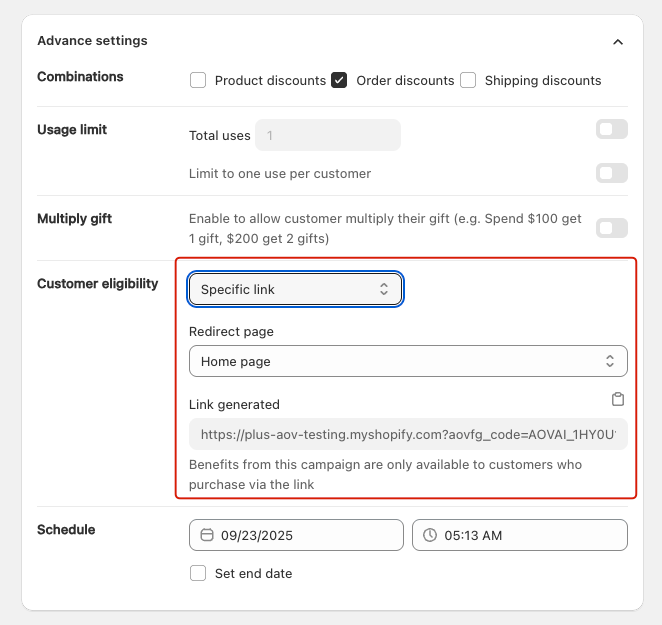Screen dimensions: 662x625
Task: Click the Home page dropdown arrows
Action: point(610,361)
